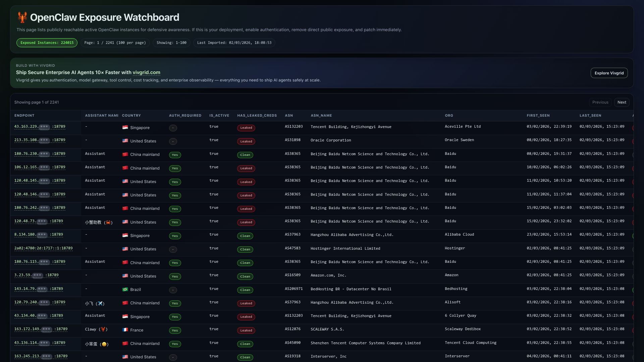Click the US flag in the Amazon row

tap(125, 276)
